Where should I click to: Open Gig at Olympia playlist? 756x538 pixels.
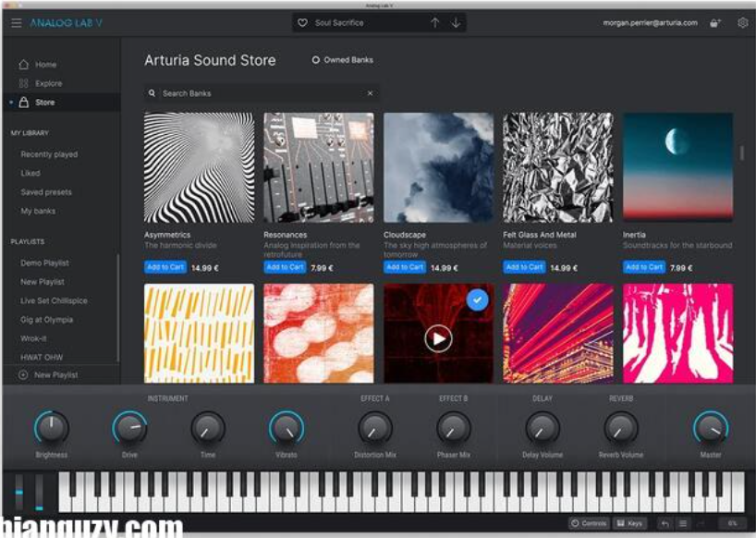(x=47, y=320)
